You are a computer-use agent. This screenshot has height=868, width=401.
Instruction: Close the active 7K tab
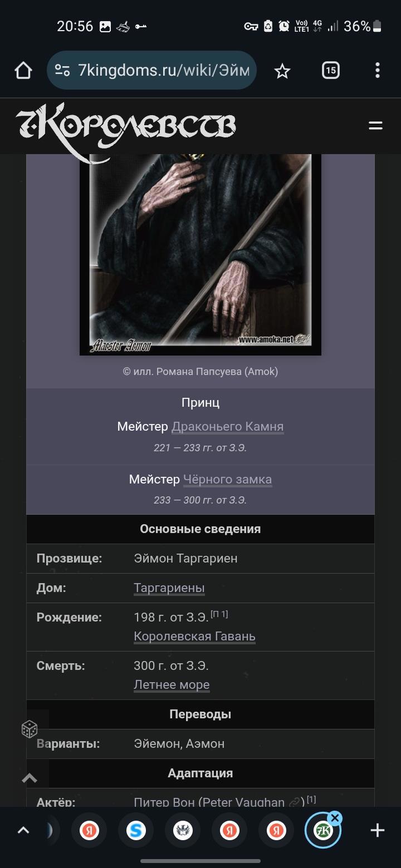pyautogui.click(x=335, y=818)
